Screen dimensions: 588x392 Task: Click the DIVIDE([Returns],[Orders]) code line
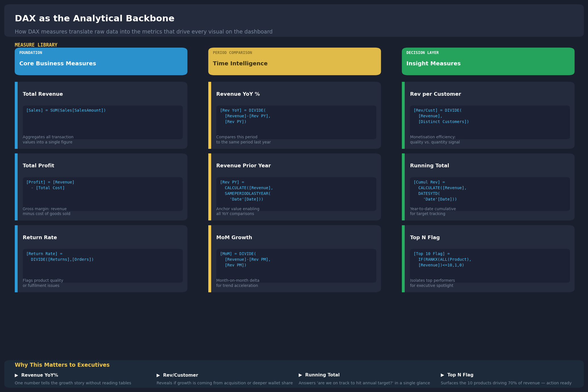(x=62, y=259)
